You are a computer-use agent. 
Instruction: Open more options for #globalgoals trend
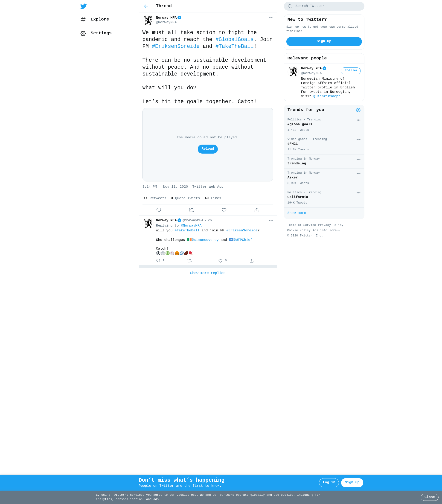(x=358, y=120)
